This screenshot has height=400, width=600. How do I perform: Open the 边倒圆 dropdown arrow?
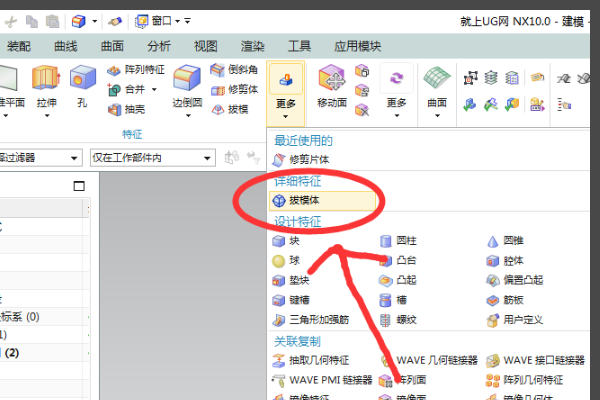(188, 115)
